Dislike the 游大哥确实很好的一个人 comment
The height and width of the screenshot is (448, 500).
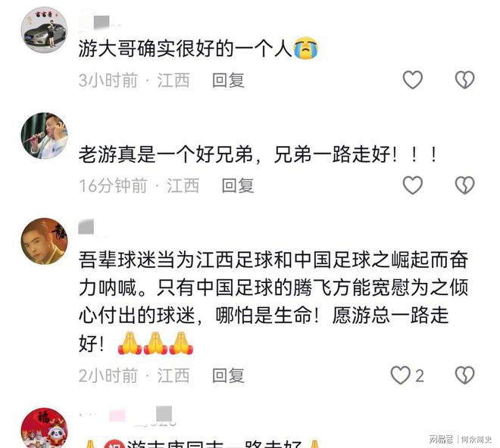click(464, 79)
